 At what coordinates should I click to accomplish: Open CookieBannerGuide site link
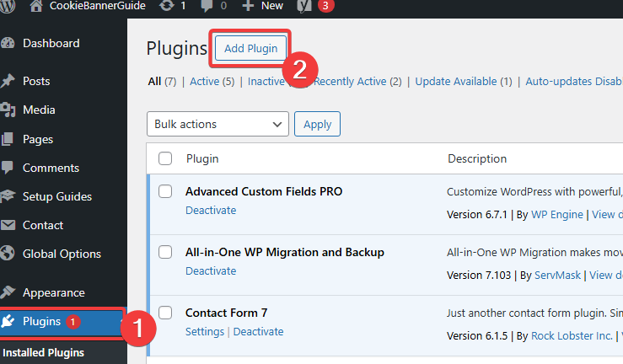(97, 6)
